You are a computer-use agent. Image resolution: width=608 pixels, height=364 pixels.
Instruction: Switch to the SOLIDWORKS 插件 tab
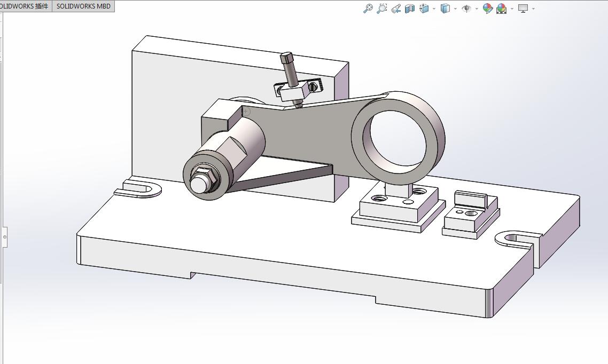click(25, 6)
